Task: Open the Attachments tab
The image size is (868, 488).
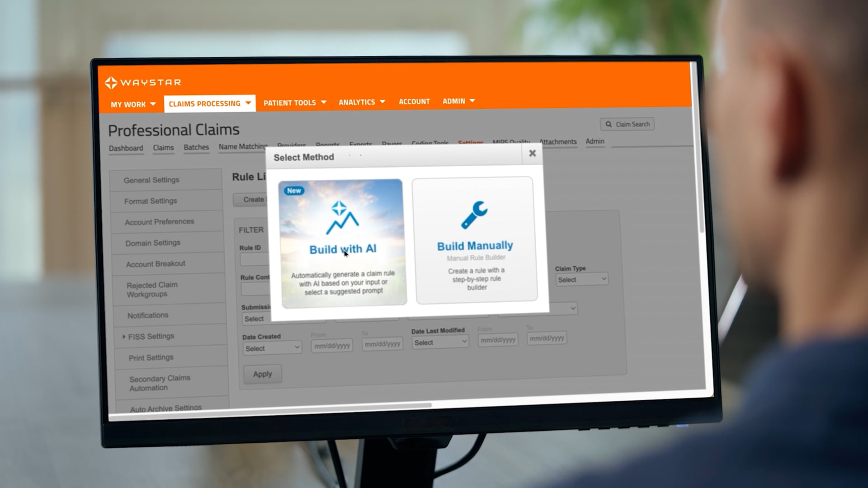Action: (558, 142)
